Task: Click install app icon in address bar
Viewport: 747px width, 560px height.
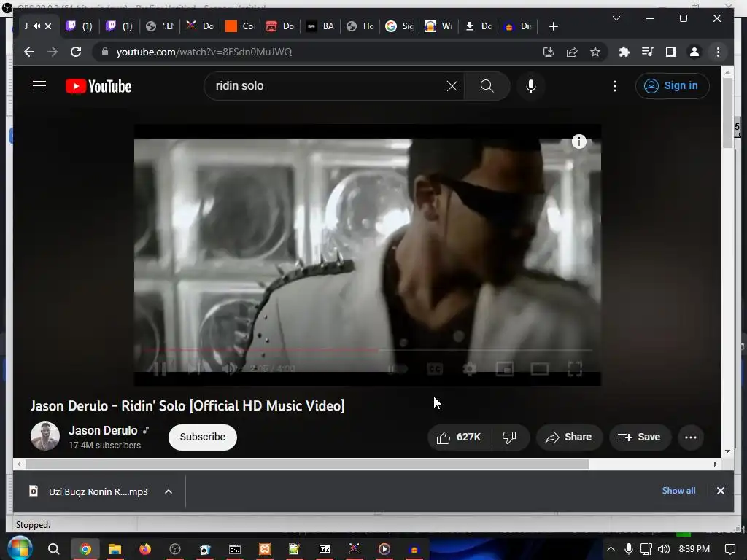Action: 549,52
